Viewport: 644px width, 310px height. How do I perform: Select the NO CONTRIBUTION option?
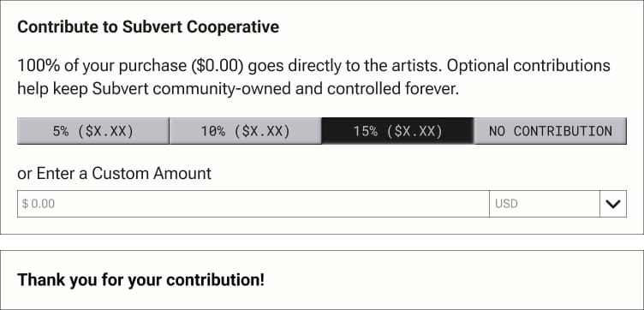551,131
